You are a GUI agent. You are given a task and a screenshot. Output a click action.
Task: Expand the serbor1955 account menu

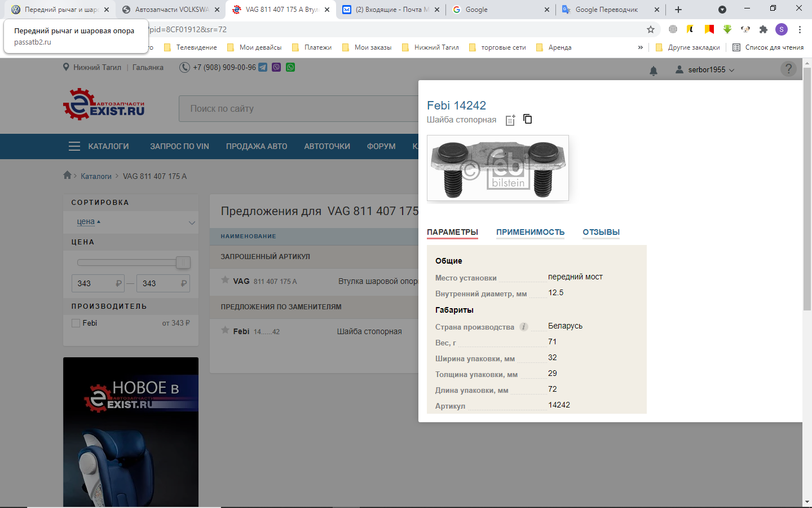tap(705, 70)
